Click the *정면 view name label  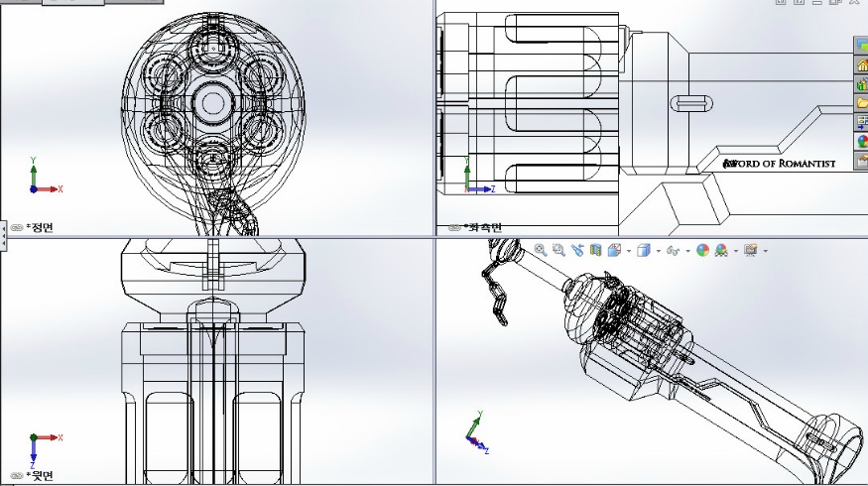(x=42, y=227)
